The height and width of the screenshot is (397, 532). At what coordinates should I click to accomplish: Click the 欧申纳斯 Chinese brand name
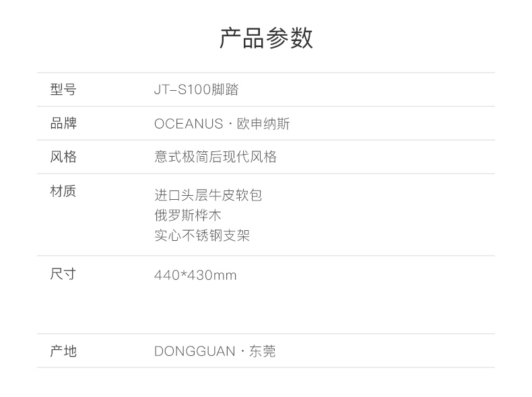point(263,124)
